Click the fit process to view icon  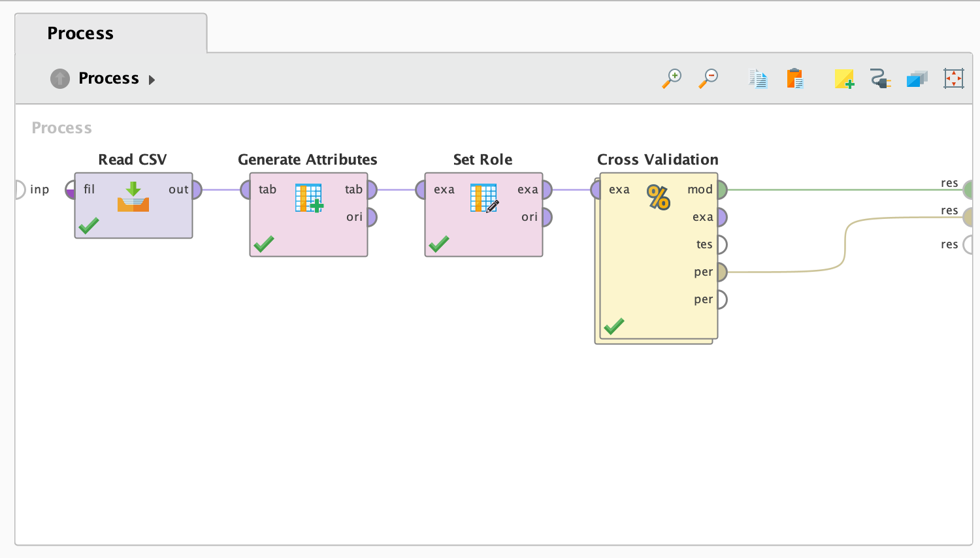(954, 78)
